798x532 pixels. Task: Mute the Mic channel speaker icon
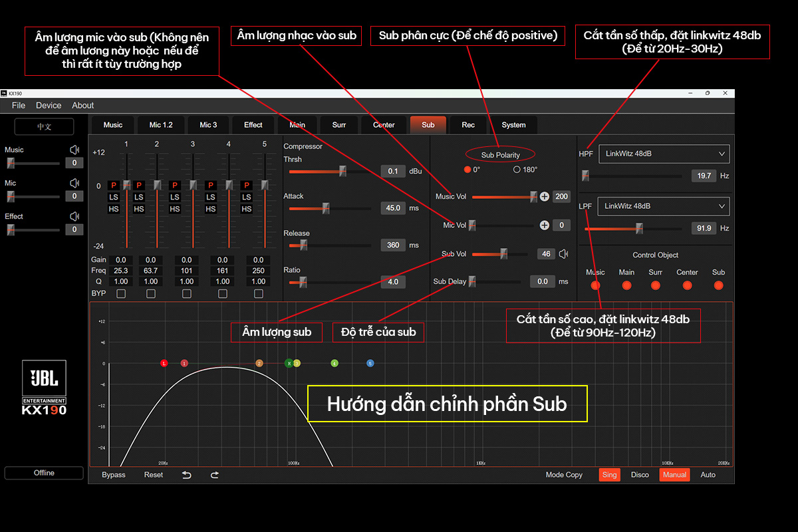pos(74,183)
